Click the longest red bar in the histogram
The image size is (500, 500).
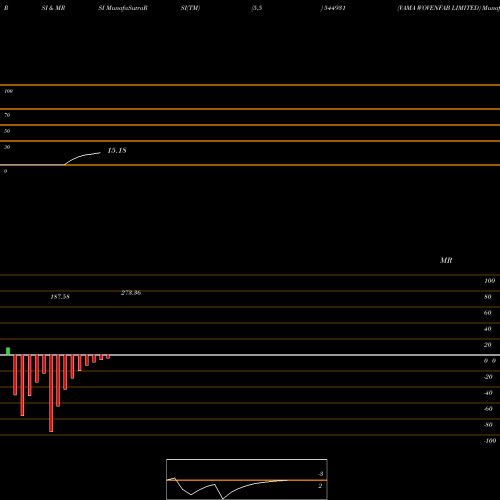(x=51, y=393)
